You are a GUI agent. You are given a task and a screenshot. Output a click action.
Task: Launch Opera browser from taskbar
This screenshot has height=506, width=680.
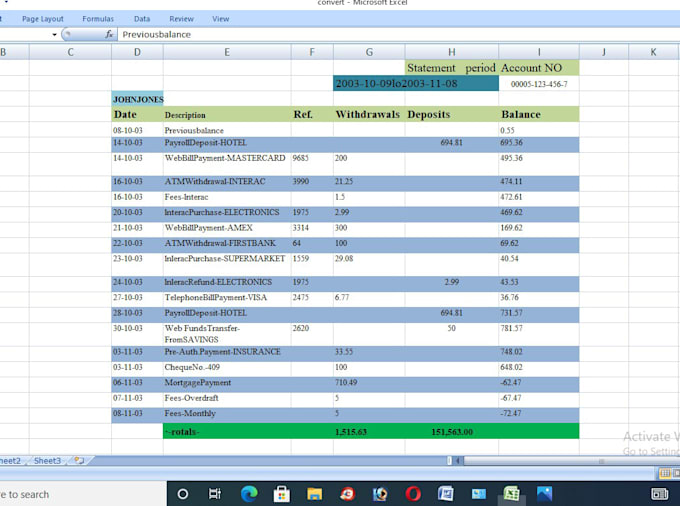click(413, 494)
